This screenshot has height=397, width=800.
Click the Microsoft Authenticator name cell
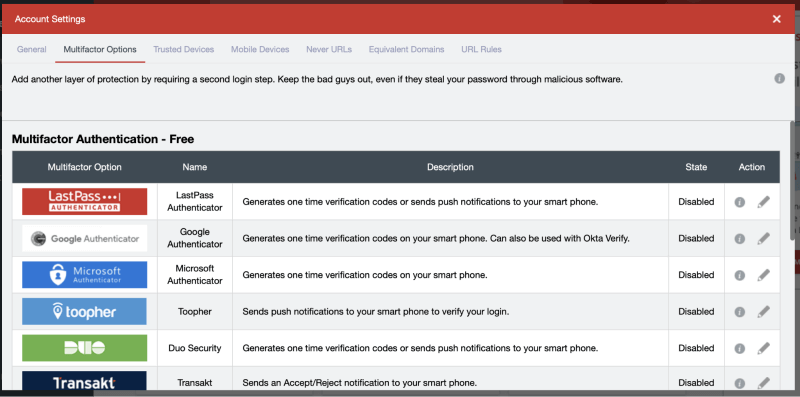(195, 275)
